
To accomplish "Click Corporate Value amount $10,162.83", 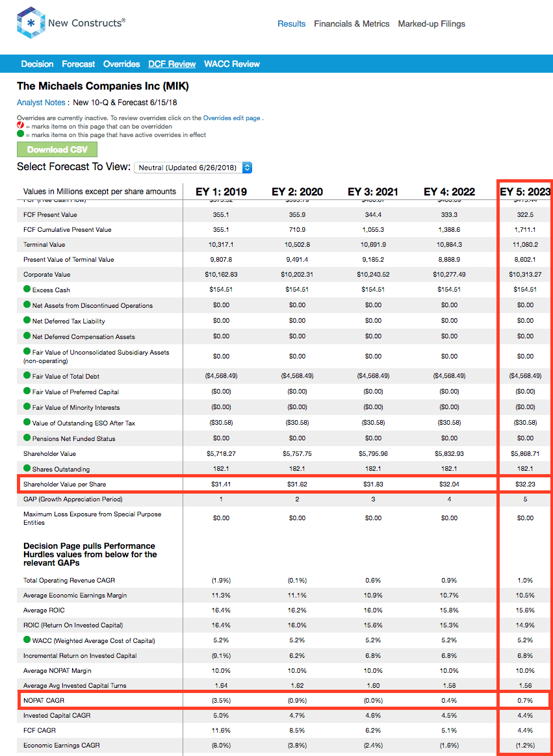I will (x=221, y=275).
